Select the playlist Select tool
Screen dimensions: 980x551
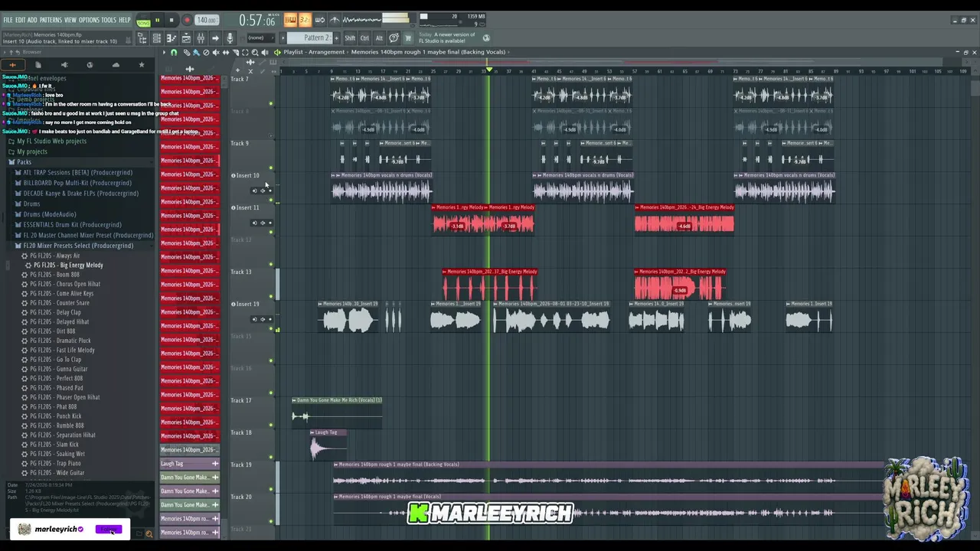[x=245, y=52]
